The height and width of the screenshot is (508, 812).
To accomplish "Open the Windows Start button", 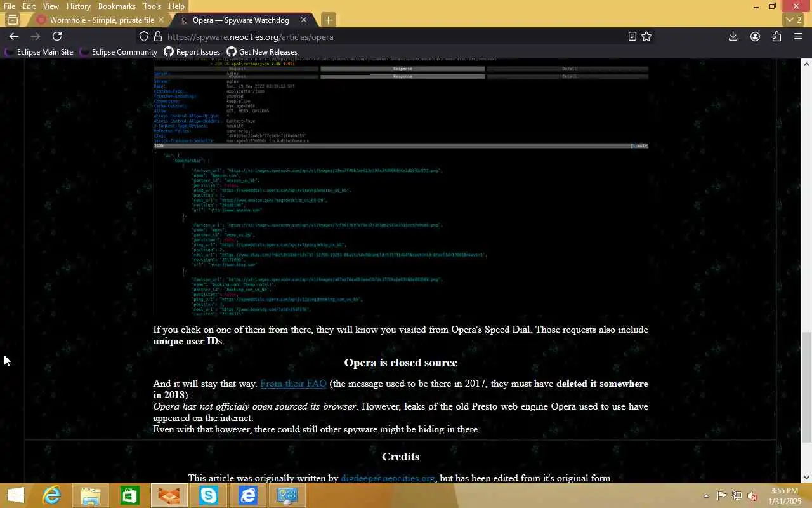I will coord(16,495).
